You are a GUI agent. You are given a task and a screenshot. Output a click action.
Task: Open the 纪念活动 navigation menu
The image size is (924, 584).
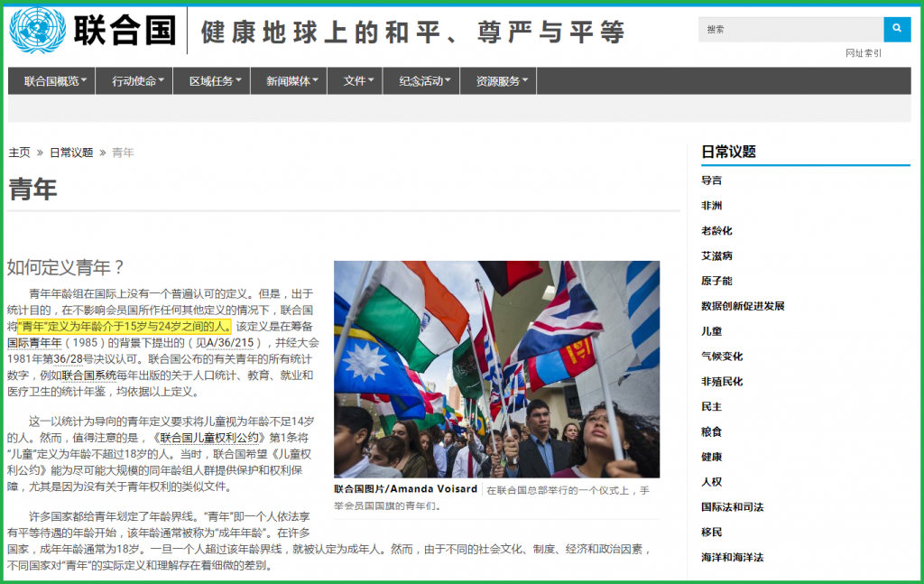pos(424,81)
